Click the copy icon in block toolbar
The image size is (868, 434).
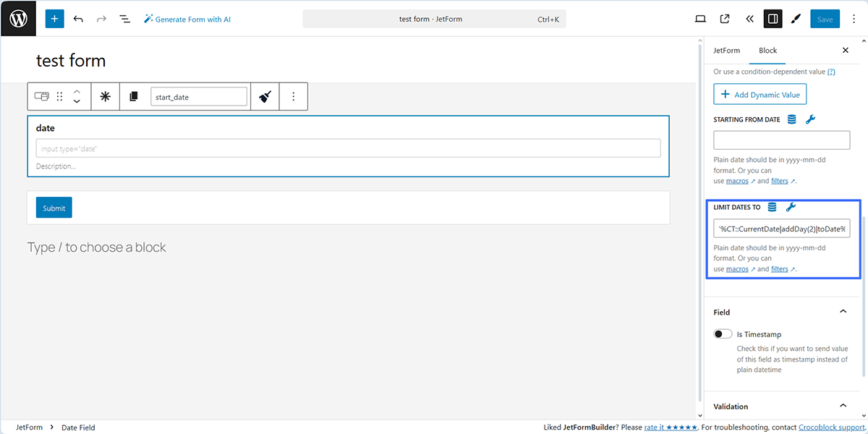coord(133,96)
